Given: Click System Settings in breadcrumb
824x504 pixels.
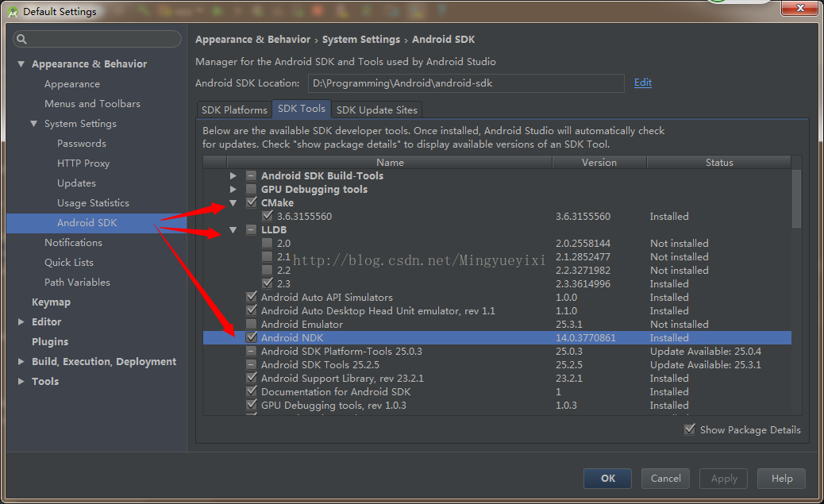Looking at the screenshot, I should [x=361, y=40].
